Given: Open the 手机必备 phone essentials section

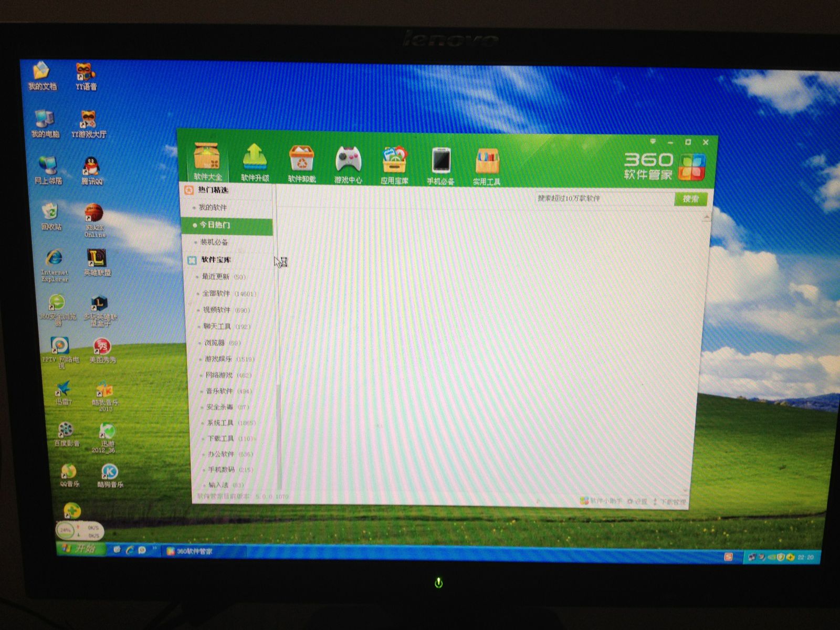Looking at the screenshot, I should coord(440,166).
